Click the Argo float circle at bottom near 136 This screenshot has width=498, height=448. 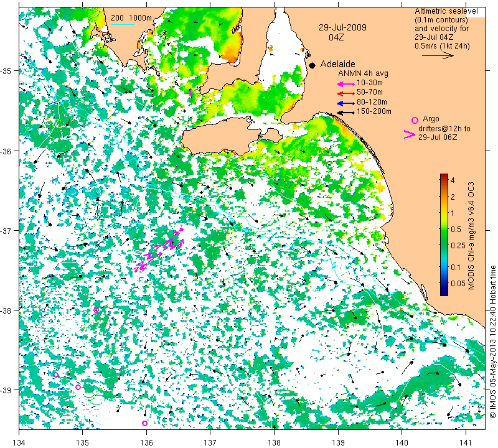[x=144, y=423]
